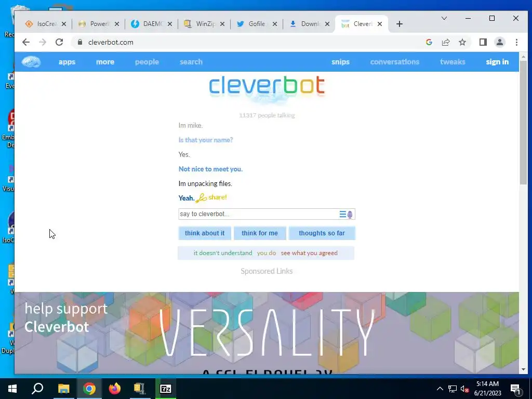Click the think for me button
This screenshot has height=399, width=532.
click(260, 233)
